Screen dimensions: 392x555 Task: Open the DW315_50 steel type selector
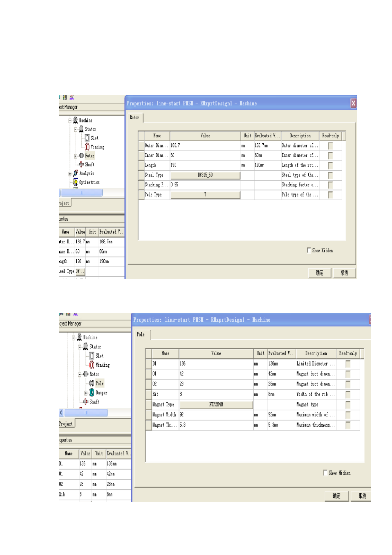point(205,175)
